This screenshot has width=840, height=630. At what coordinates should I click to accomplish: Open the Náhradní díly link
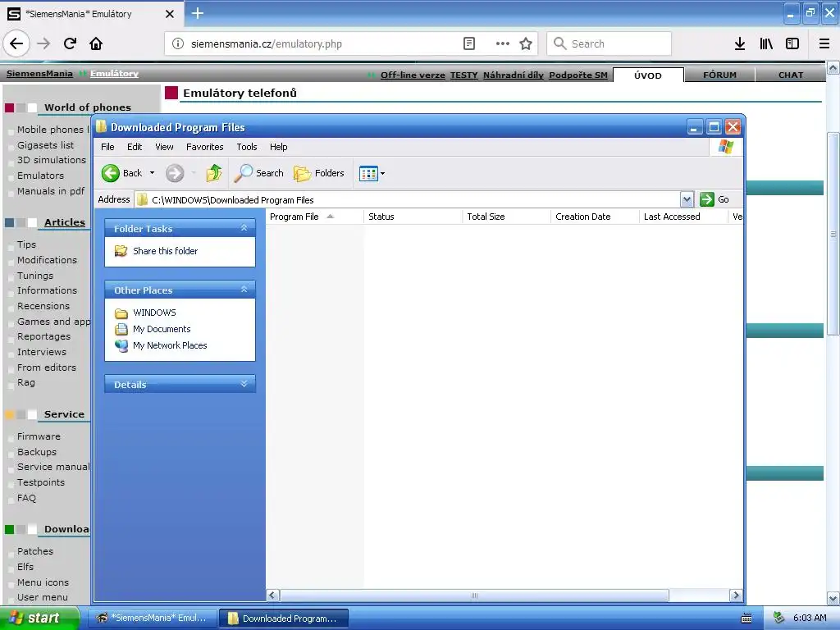tap(514, 75)
